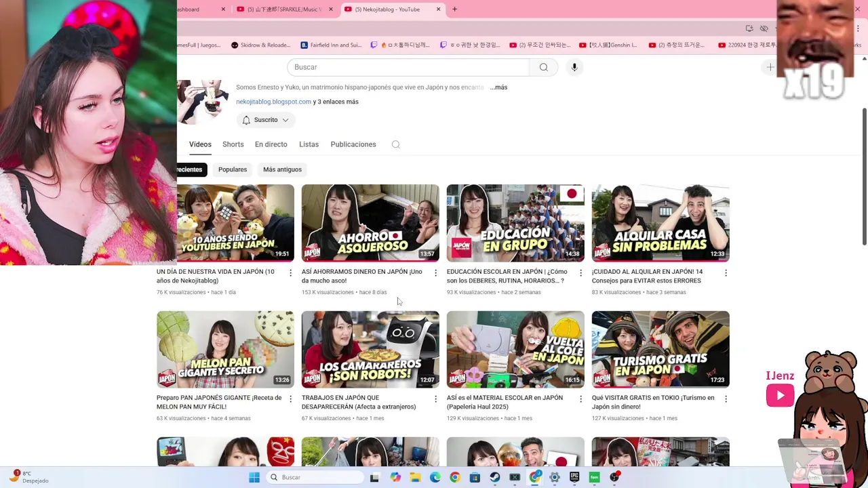Open Skidrow & Reloade... bookmark
Image resolution: width=868 pixels, height=488 pixels.
261,45
